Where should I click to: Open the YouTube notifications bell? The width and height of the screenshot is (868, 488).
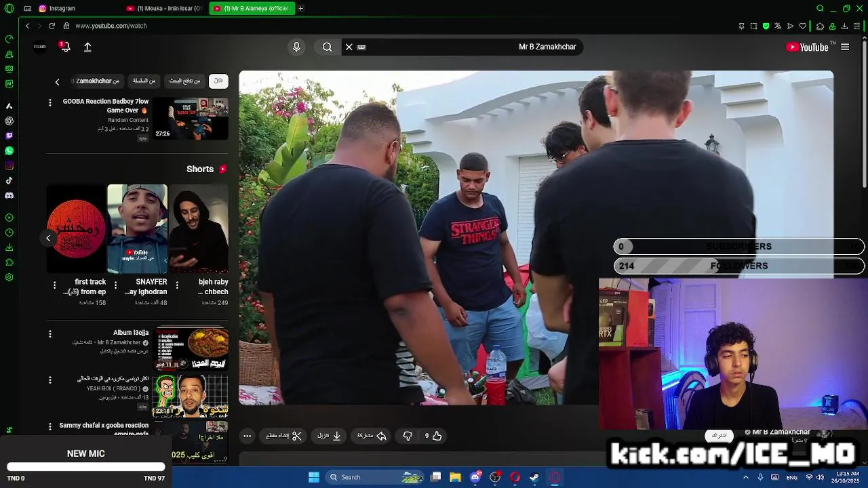65,47
